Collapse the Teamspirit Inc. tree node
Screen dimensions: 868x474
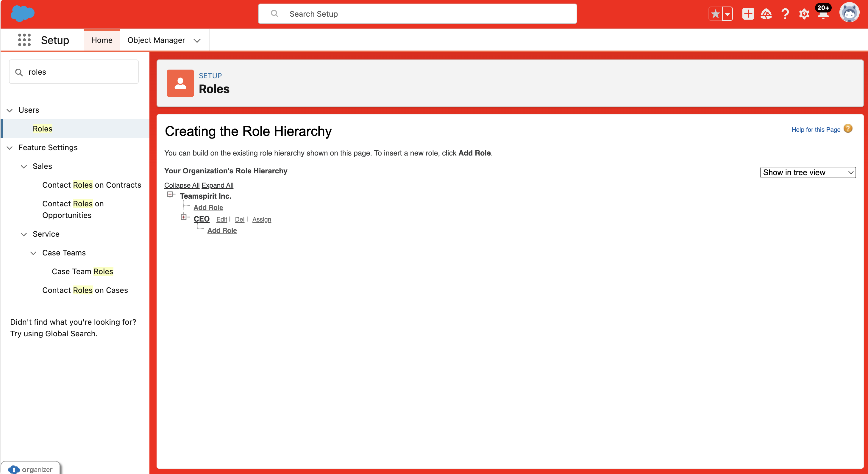tap(170, 194)
